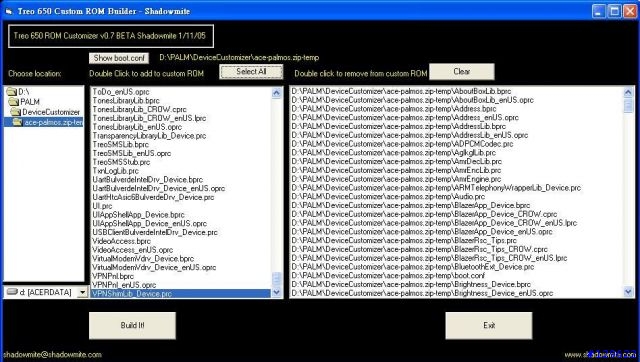Click file list scrollbar thumb
This screenshot has height=362, width=640.
pos(276,280)
